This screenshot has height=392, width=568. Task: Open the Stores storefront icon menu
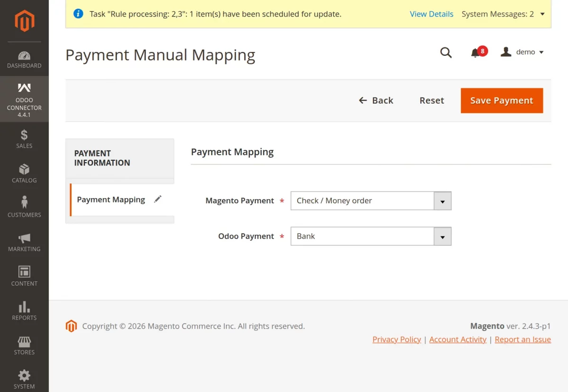24,345
